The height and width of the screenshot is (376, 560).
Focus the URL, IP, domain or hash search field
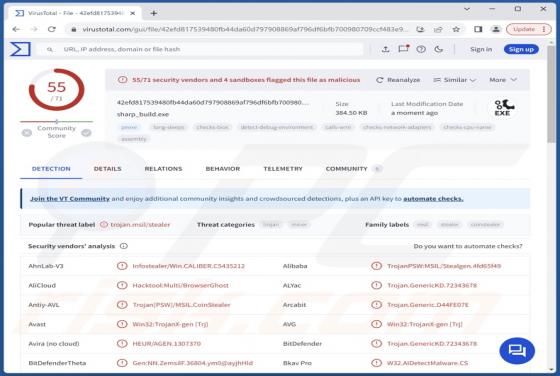(x=202, y=49)
